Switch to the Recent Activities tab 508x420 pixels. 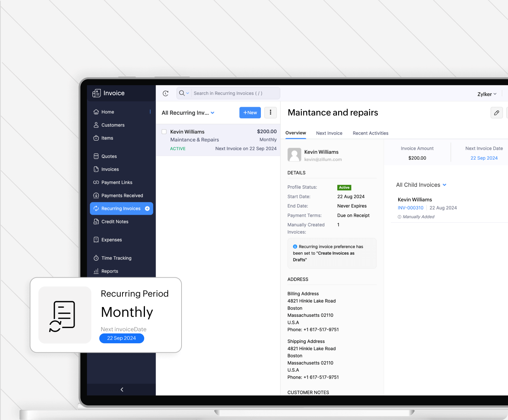(x=370, y=133)
